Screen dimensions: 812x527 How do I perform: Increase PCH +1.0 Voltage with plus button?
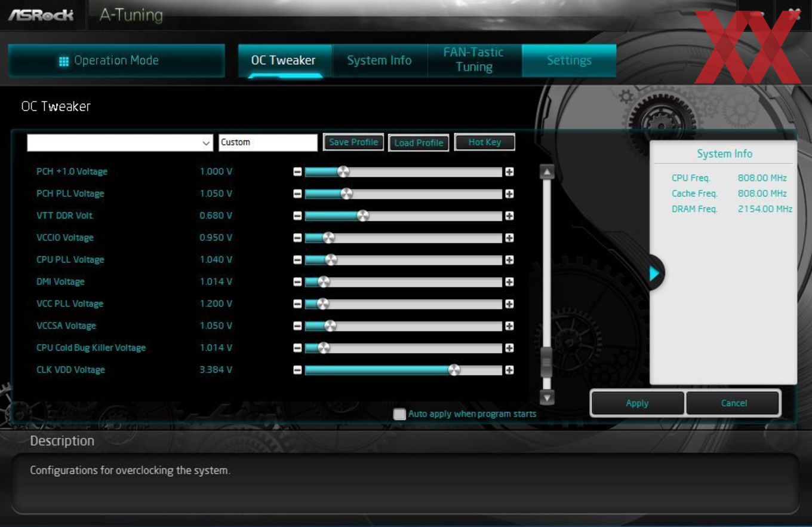click(509, 172)
